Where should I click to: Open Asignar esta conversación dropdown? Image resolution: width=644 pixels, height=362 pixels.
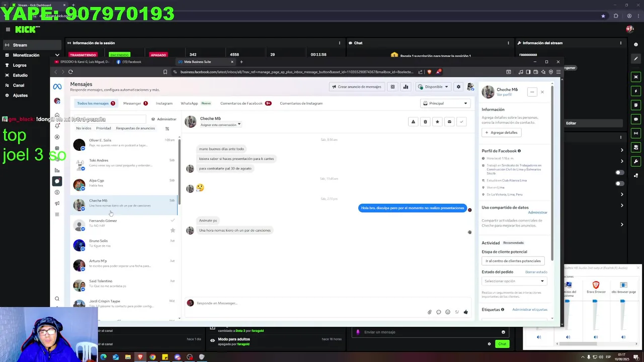click(220, 125)
